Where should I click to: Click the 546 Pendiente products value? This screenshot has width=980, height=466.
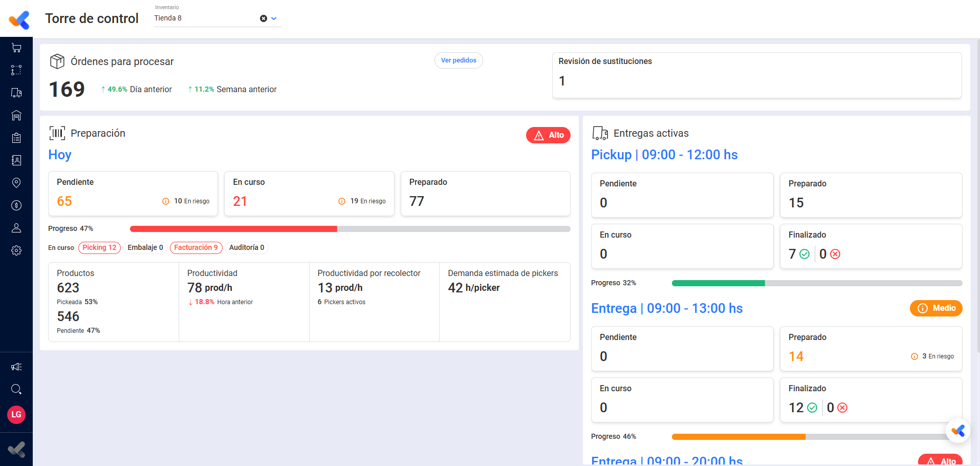click(x=68, y=316)
